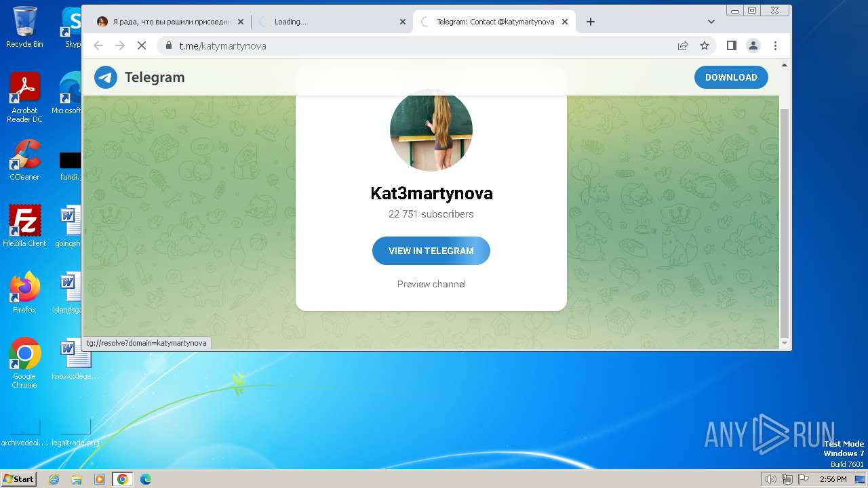The width and height of the screenshot is (868, 488).
Task: Close the Loading... tab
Action: [x=403, y=22]
